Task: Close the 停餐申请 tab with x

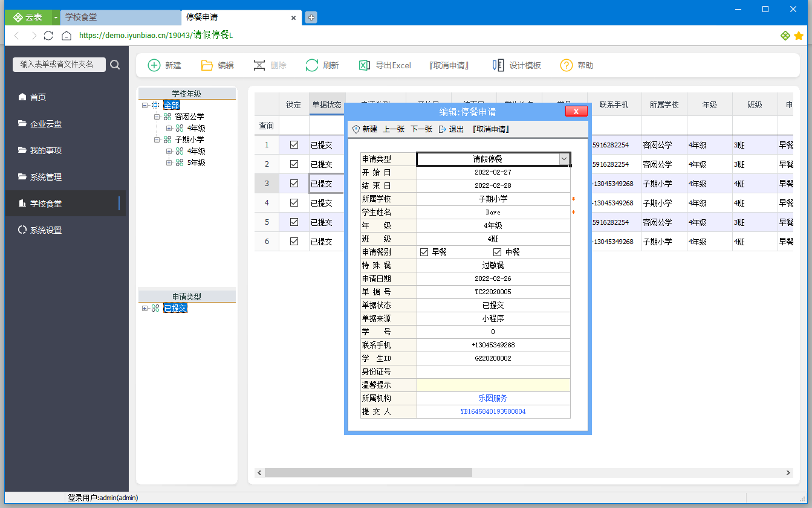Action: [x=293, y=18]
